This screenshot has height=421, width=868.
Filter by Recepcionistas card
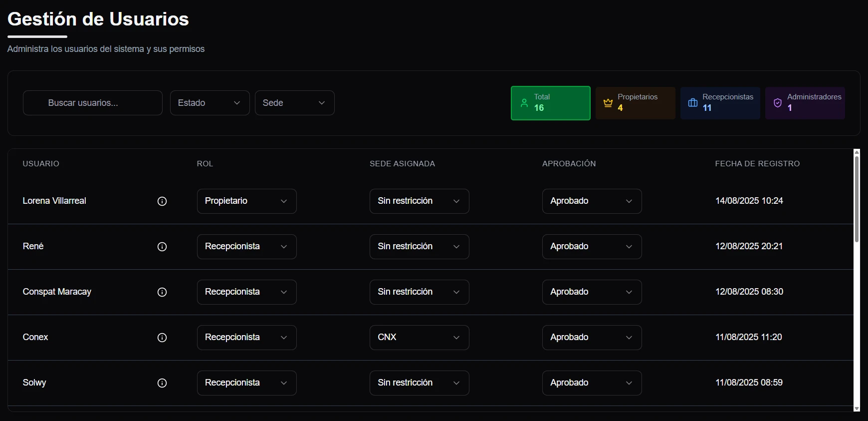(x=720, y=103)
